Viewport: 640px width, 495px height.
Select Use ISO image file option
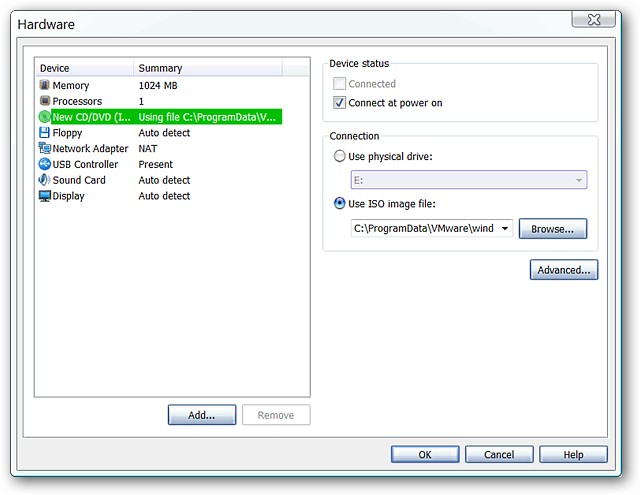(339, 203)
